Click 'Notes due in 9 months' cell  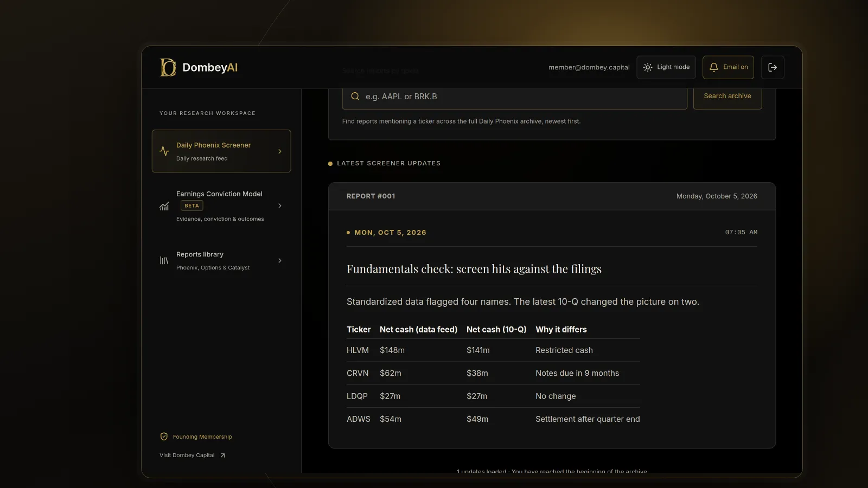(577, 373)
